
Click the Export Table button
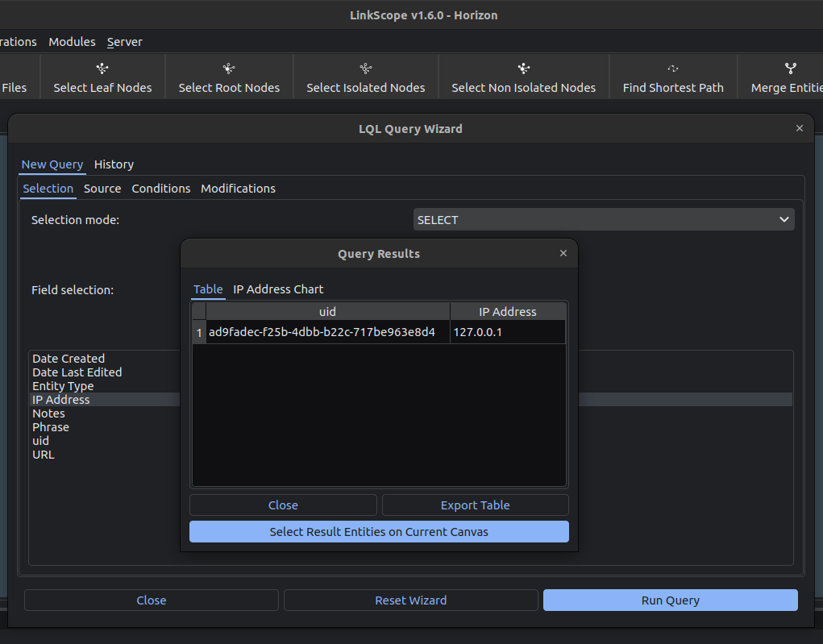pyautogui.click(x=475, y=505)
